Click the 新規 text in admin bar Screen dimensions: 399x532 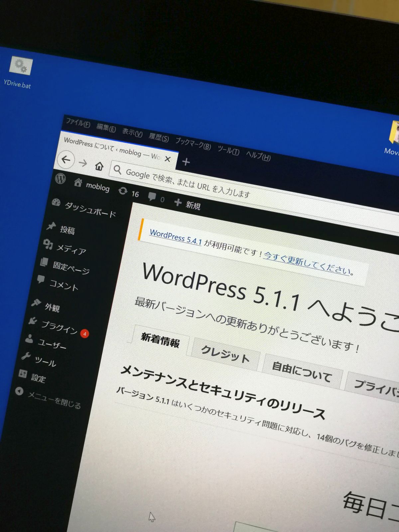click(x=193, y=205)
